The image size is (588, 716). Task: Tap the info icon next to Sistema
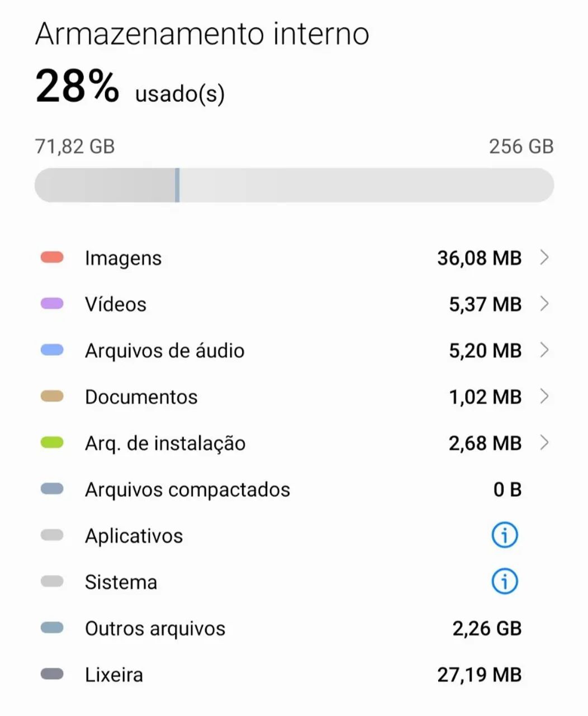point(505,582)
